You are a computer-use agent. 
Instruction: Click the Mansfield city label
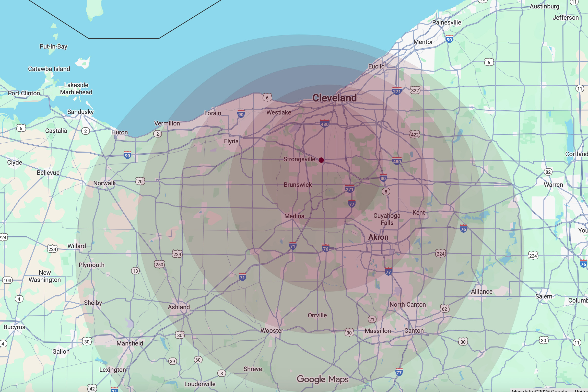pos(130,343)
